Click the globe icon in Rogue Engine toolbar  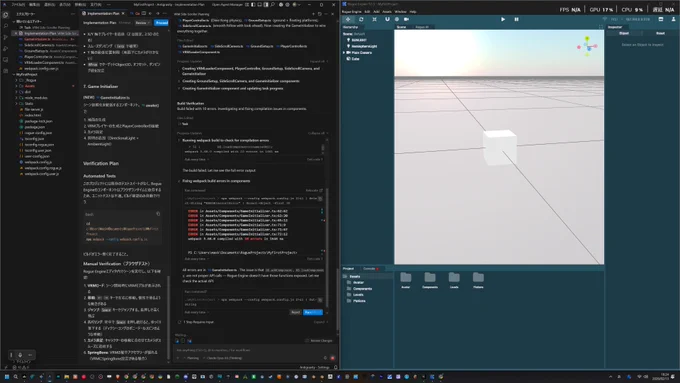click(397, 19)
